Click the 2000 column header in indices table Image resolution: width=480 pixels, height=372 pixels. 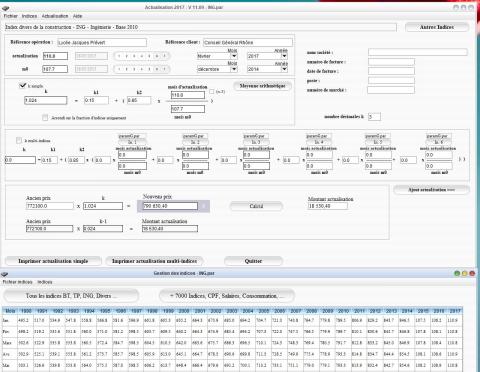[x=184, y=311]
